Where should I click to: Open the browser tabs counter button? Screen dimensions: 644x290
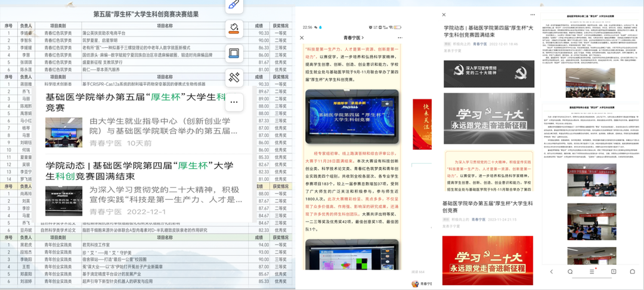coord(614,272)
